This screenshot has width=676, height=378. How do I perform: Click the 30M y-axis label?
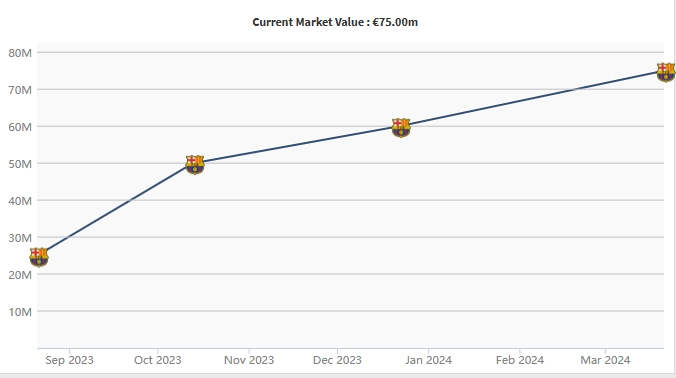tap(20, 238)
